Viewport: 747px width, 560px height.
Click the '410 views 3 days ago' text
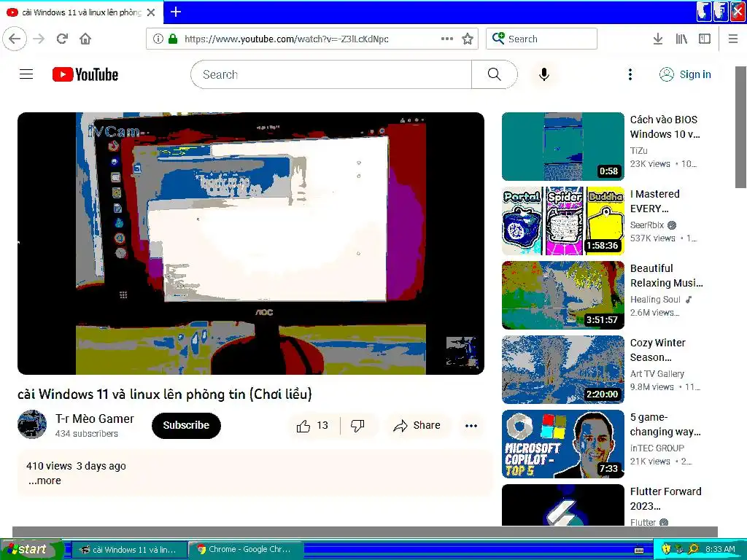click(76, 466)
